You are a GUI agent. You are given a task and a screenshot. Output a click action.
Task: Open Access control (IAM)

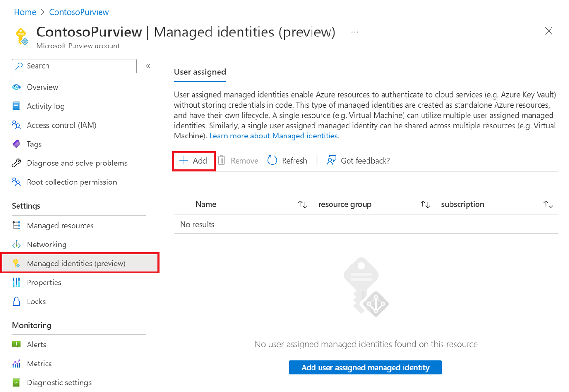point(61,125)
